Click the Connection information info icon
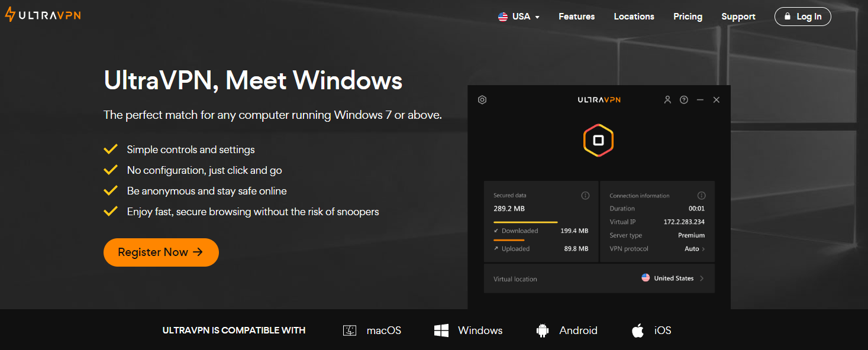Screen dimensions: 868x350 702,195
